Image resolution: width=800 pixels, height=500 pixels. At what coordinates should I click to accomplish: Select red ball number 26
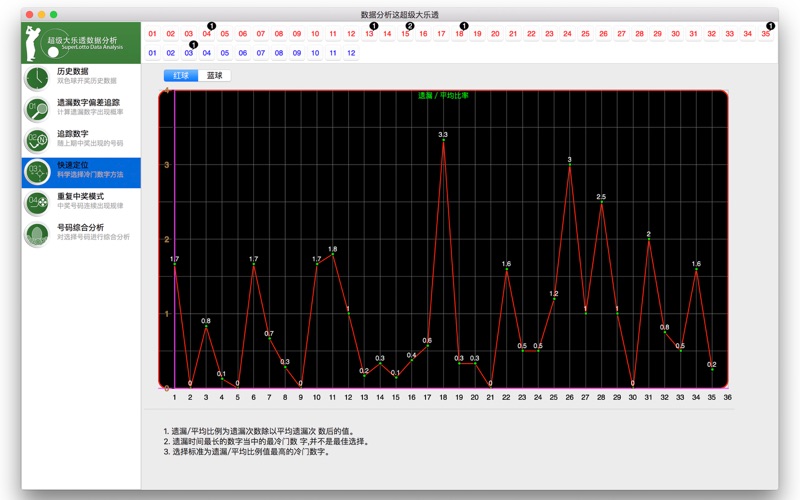click(604, 34)
